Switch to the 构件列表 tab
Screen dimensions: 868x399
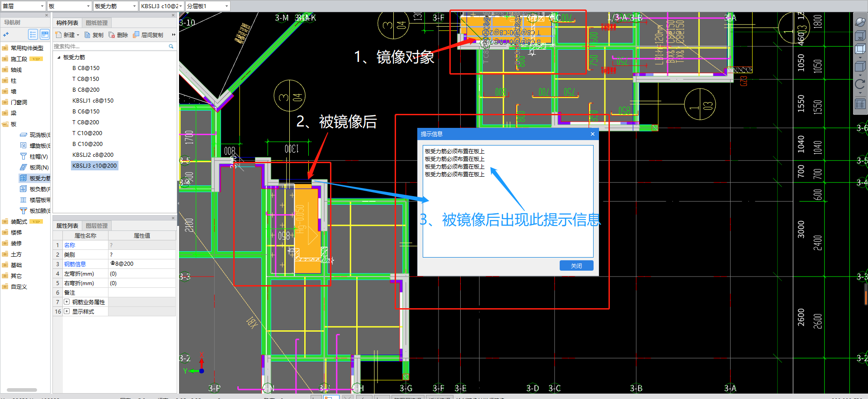(x=67, y=23)
